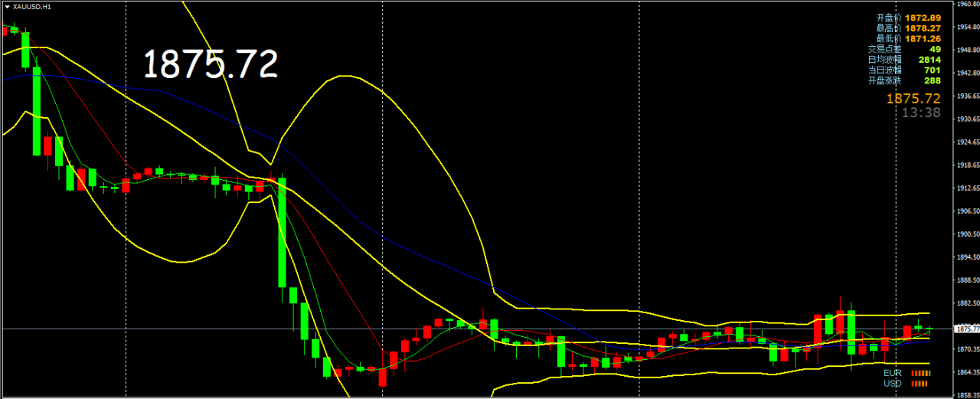Click the gray 13:38 countdown timer
Image resolution: width=980 pixels, height=399 pixels.
921,112
